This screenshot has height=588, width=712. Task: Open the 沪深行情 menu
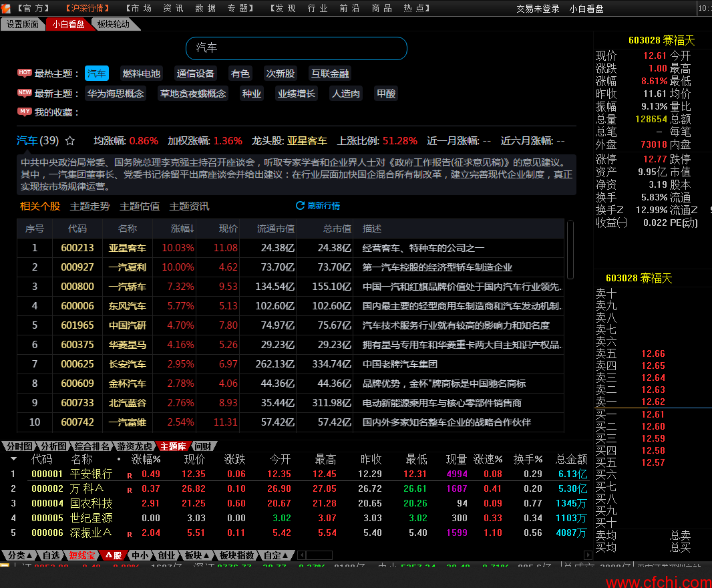coord(87,8)
